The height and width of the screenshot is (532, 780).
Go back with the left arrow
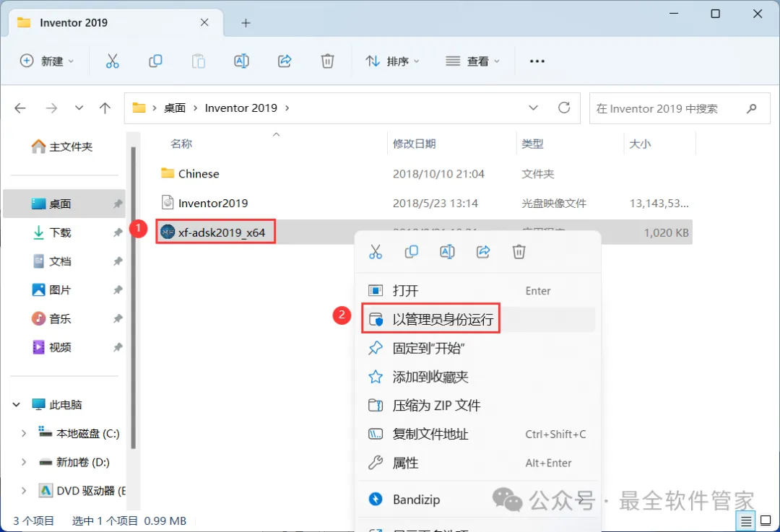click(x=20, y=108)
